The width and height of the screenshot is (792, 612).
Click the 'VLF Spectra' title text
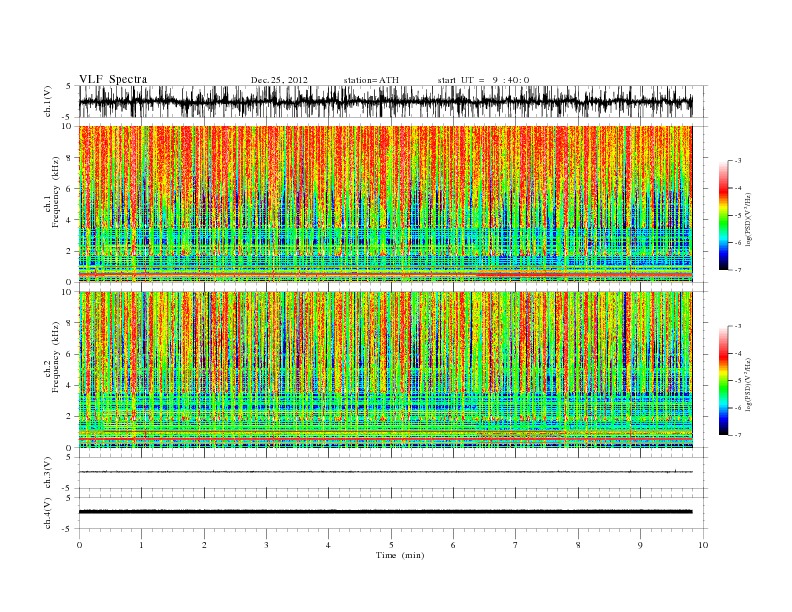coord(113,79)
